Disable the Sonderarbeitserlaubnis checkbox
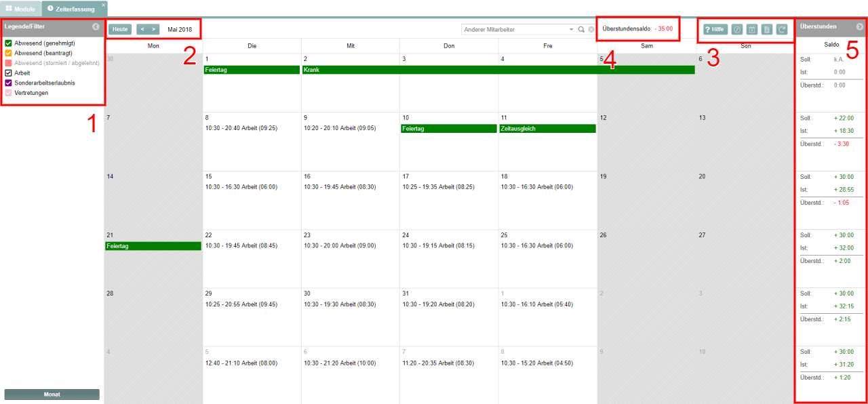 [x=9, y=83]
